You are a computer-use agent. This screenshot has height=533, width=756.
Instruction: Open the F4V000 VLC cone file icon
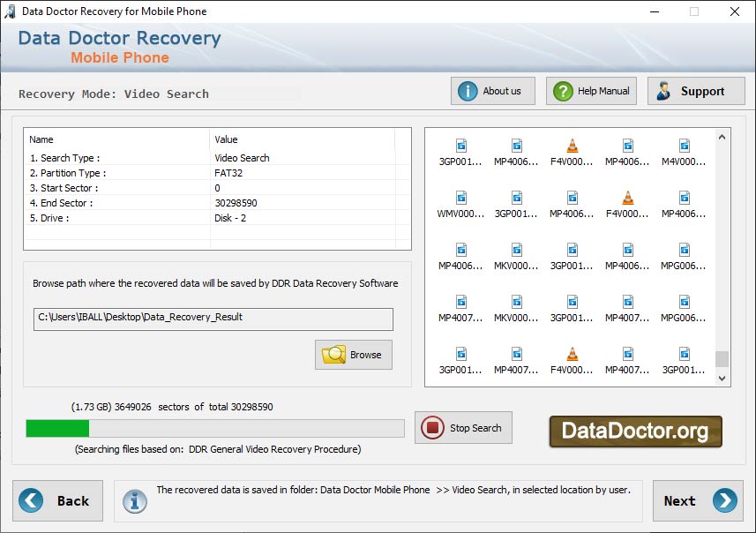coord(572,143)
